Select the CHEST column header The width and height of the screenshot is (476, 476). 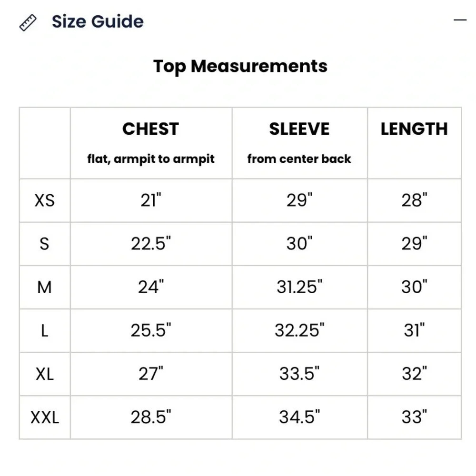point(150,129)
